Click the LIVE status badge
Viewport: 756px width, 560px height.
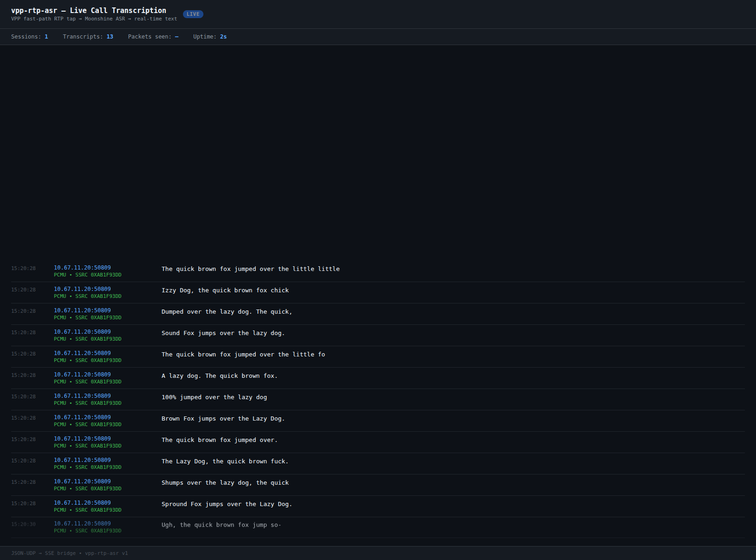(x=193, y=14)
